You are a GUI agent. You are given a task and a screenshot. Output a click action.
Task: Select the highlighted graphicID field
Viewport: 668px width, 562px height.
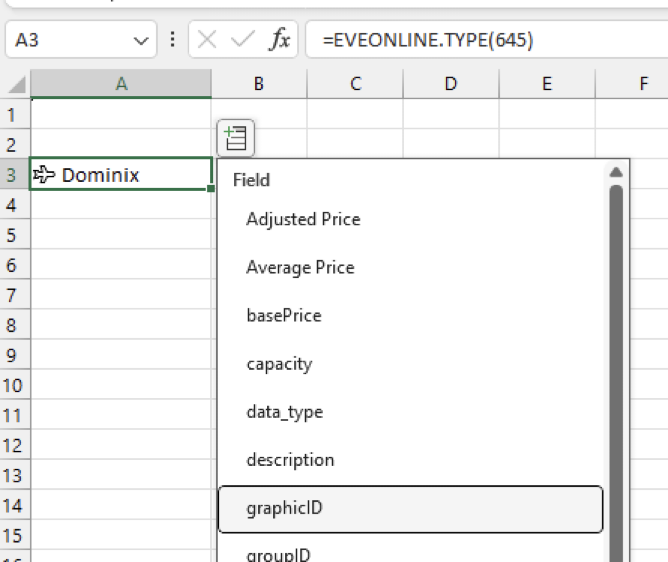[411, 509]
